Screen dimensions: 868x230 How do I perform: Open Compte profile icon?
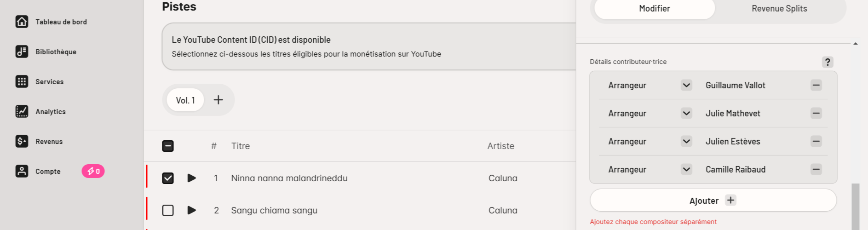click(22, 171)
